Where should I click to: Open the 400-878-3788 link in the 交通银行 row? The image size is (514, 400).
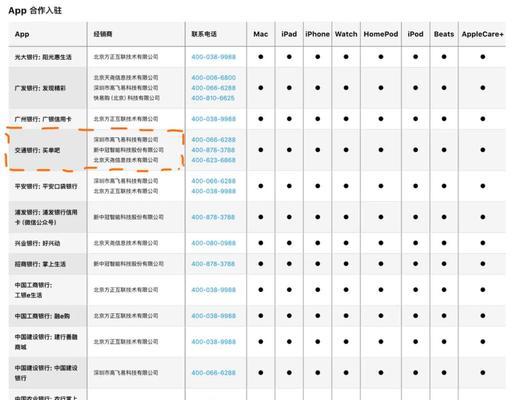pos(213,150)
